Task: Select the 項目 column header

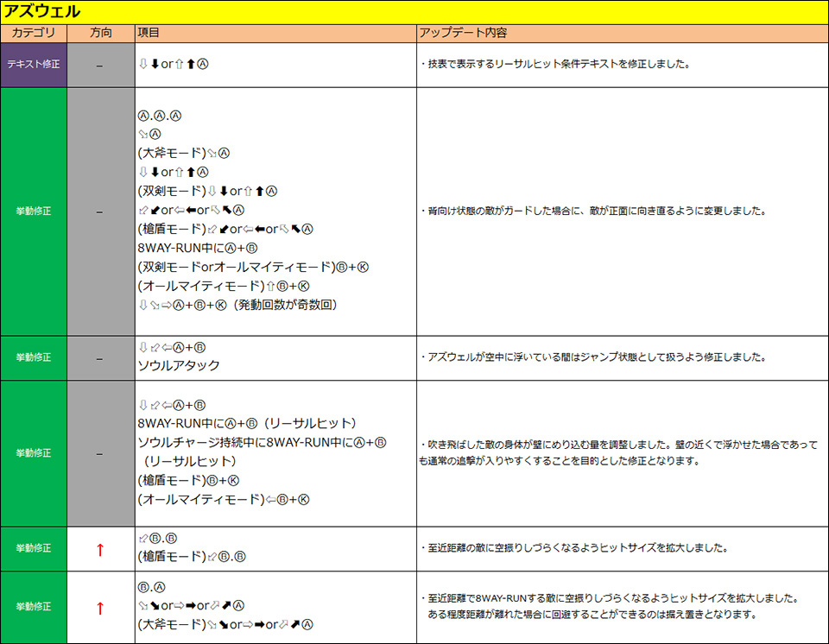Action: pyautogui.click(x=149, y=33)
